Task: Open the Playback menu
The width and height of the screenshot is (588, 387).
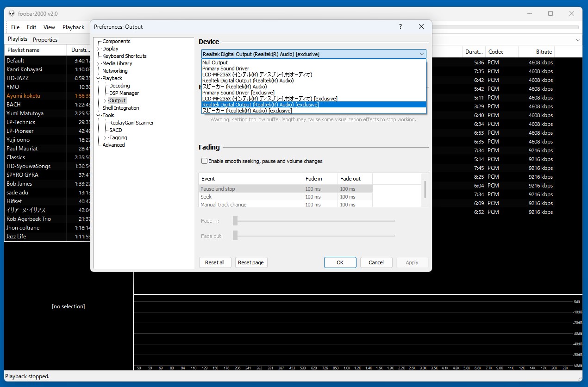Action: point(73,27)
